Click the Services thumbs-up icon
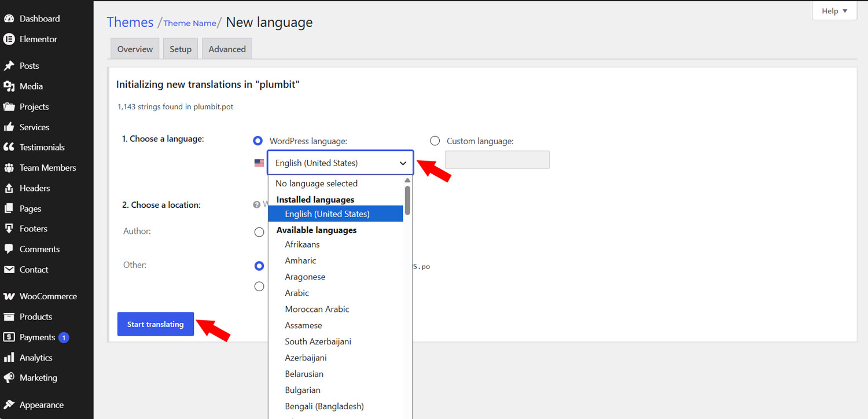The image size is (868, 419). point(9,127)
